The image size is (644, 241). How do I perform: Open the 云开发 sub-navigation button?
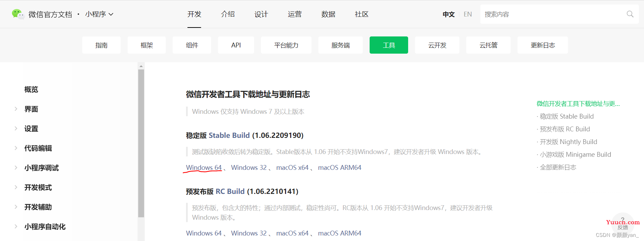pos(437,45)
